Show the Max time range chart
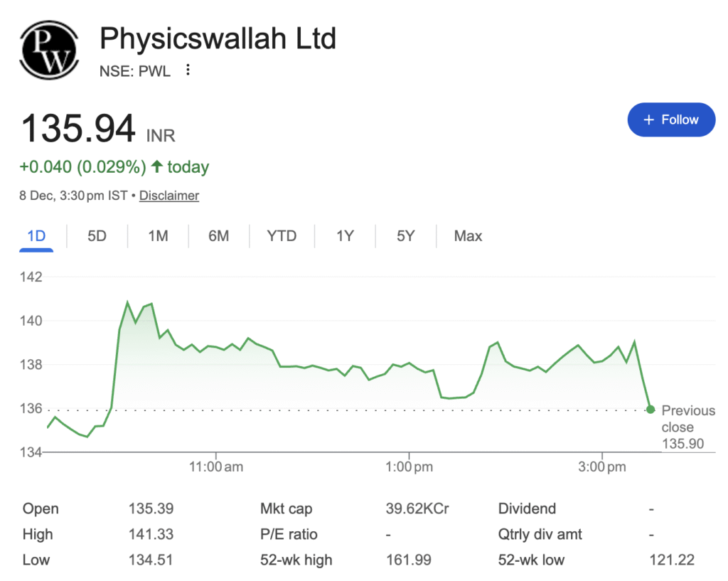This screenshot has height=581, width=728. pyautogui.click(x=468, y=236)
